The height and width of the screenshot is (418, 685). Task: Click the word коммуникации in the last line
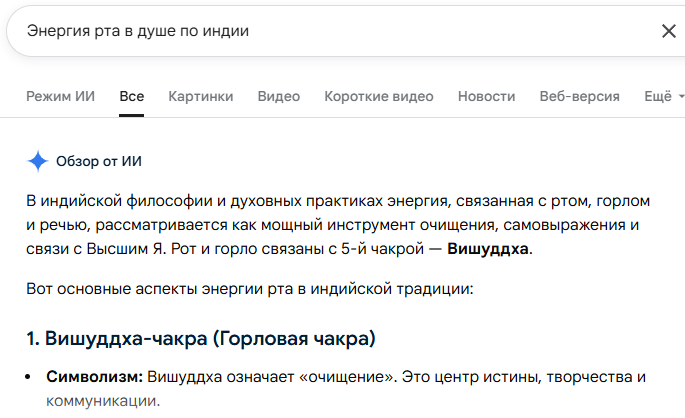pyautogui.click(x=103, y=401)
